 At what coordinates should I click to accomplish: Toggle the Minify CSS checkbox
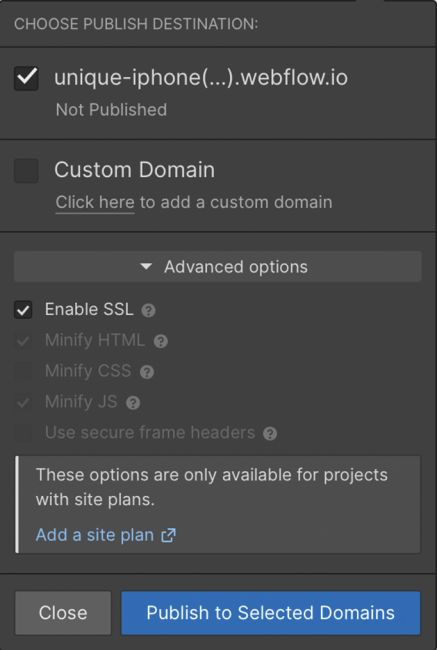click(23, 371)
